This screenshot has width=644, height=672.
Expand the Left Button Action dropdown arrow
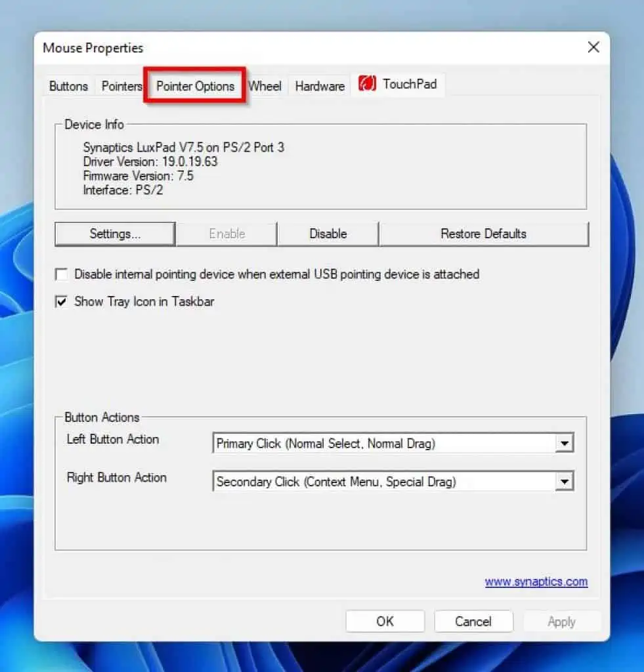565,443
